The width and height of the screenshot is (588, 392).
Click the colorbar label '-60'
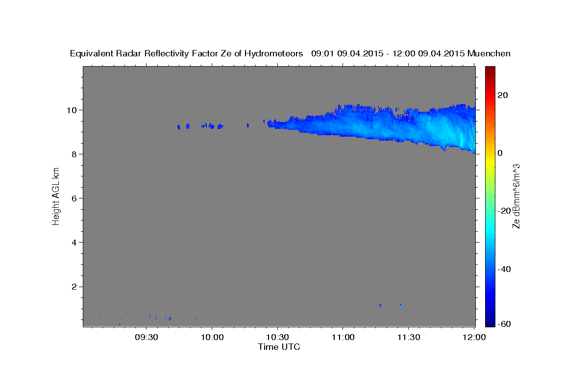pos(504,324)
